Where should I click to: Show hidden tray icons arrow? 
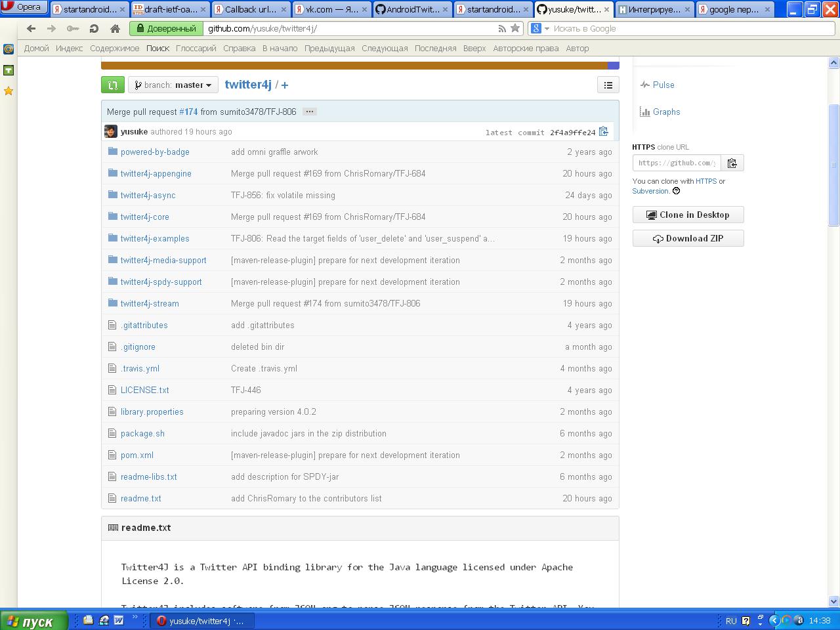click(x=774, y=620)
